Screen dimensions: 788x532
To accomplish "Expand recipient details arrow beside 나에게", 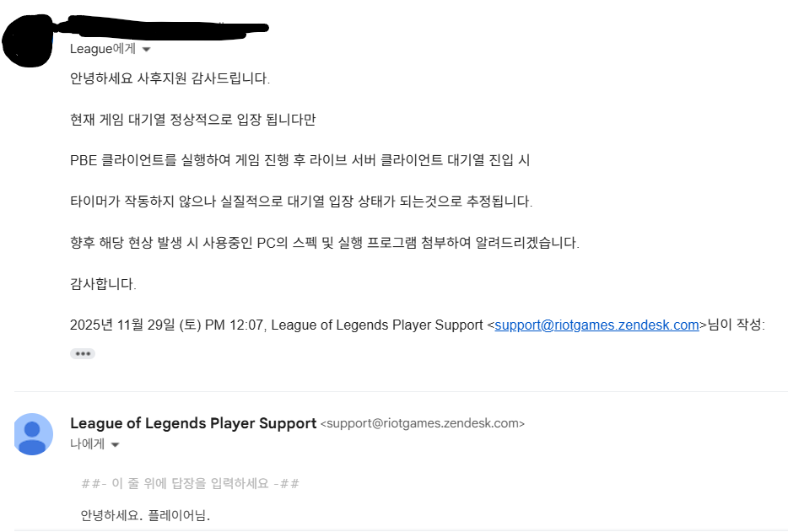I will point(115,444).
